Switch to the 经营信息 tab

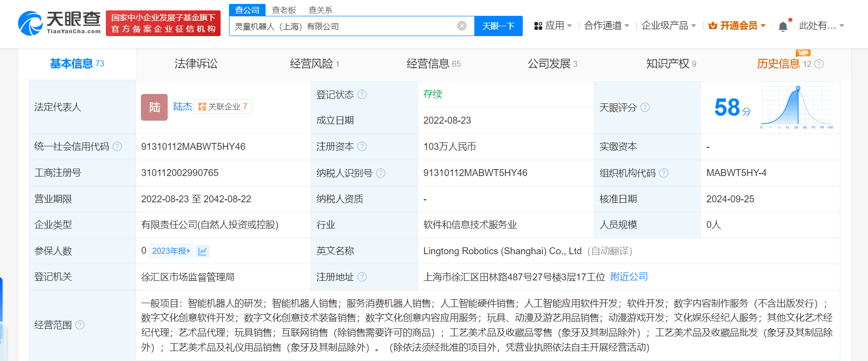pos(433,64)
